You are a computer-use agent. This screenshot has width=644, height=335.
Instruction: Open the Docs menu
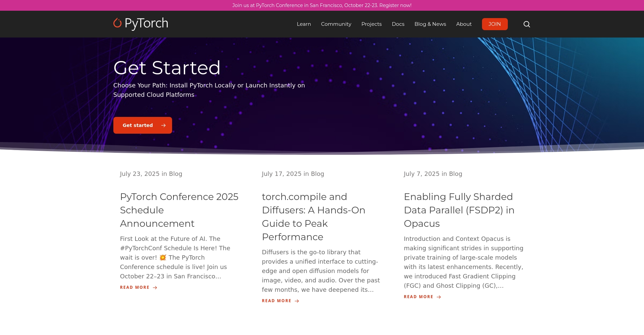(x=398, y=24)
